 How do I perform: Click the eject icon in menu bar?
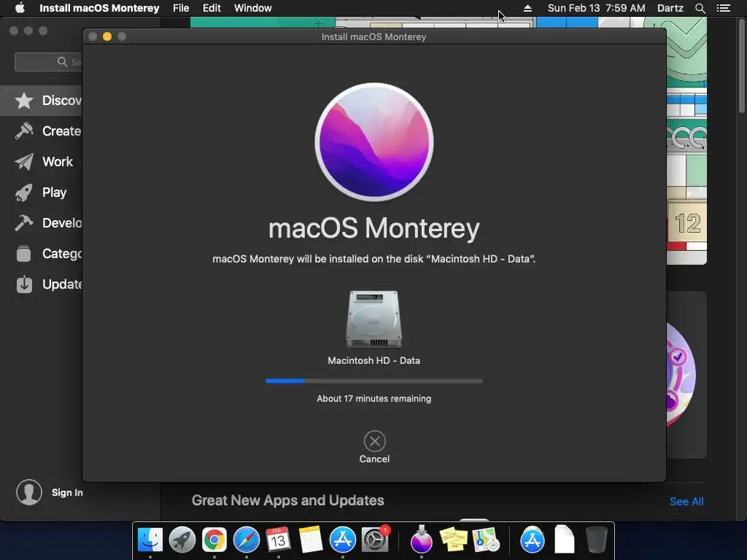(527, 8)
